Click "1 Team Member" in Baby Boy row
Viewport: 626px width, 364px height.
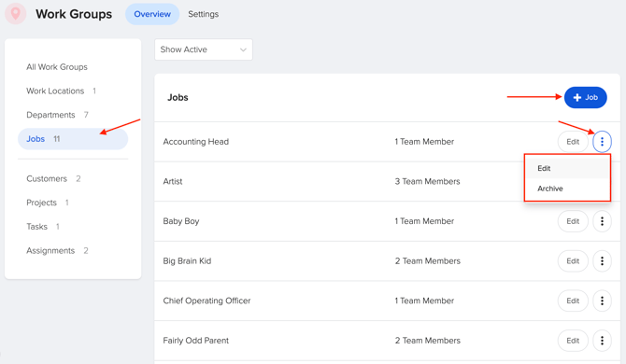pyautogui.click(x=424, y=221)
